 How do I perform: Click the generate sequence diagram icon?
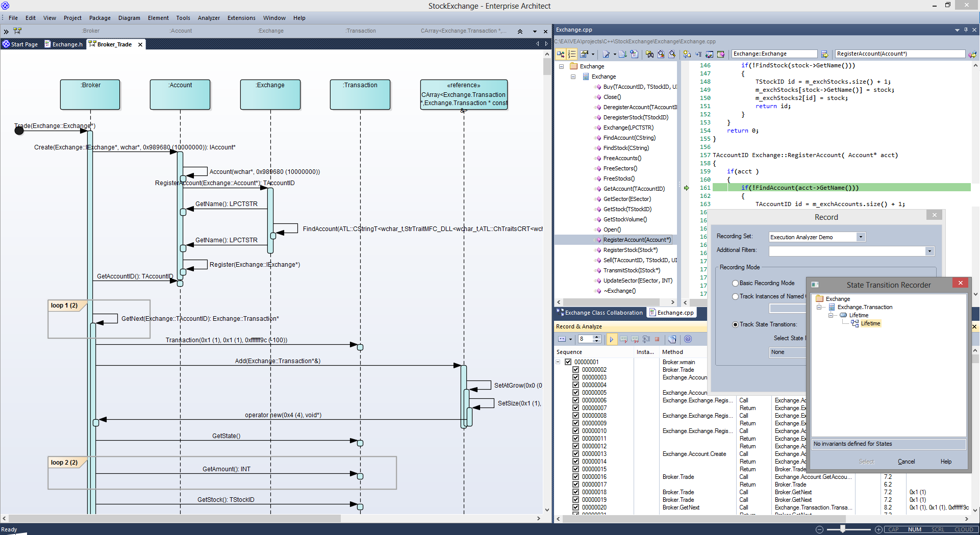tap(672, 339)
